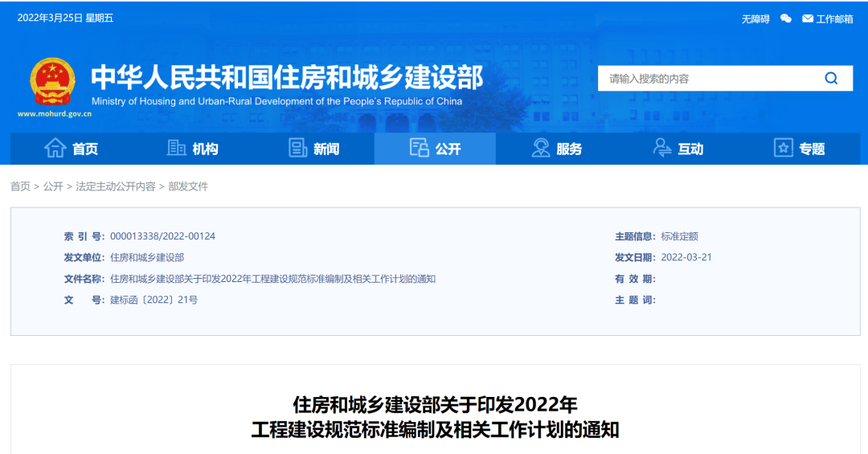Select topic value 标准定额
The image size is (868, 454).
click(x=680, y=236)
